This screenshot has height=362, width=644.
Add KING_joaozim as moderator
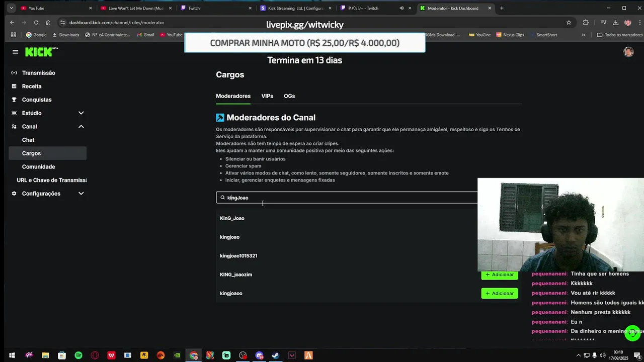500,275
